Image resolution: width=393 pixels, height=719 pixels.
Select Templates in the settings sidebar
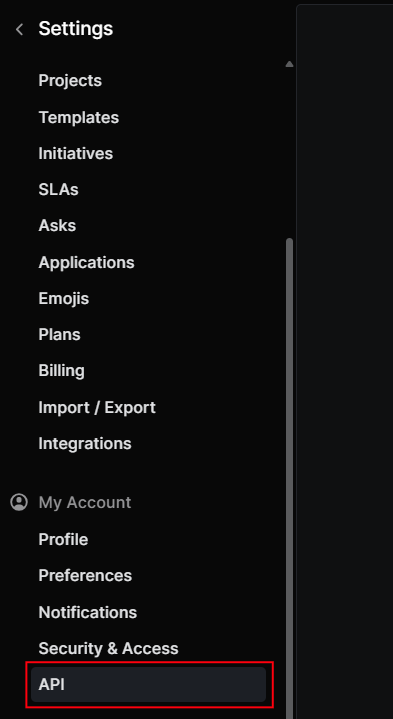coord(78,117)
